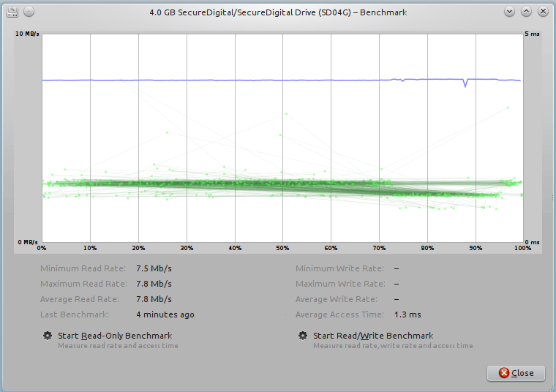This screenshot has height=392, width=556.
Task: Click the '0 MB/s' axis label
Action: pyautogui.click(x=28, y=242)
